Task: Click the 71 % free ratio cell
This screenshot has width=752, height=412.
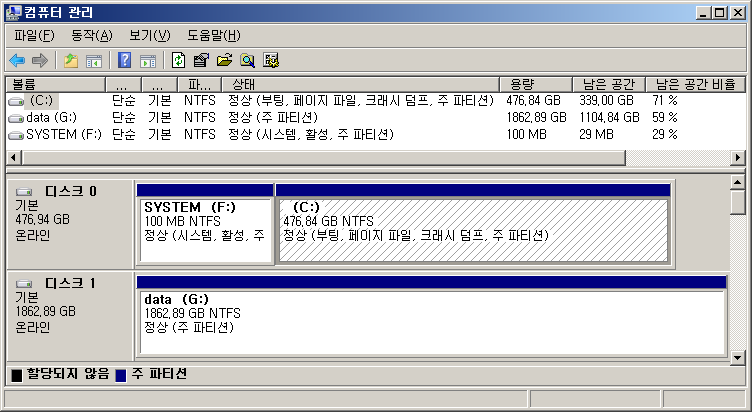Action: pos(665,101)
